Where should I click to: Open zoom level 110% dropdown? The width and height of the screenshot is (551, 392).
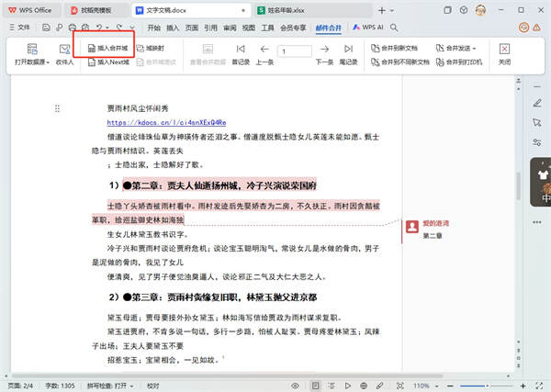(x=426, y=386)
